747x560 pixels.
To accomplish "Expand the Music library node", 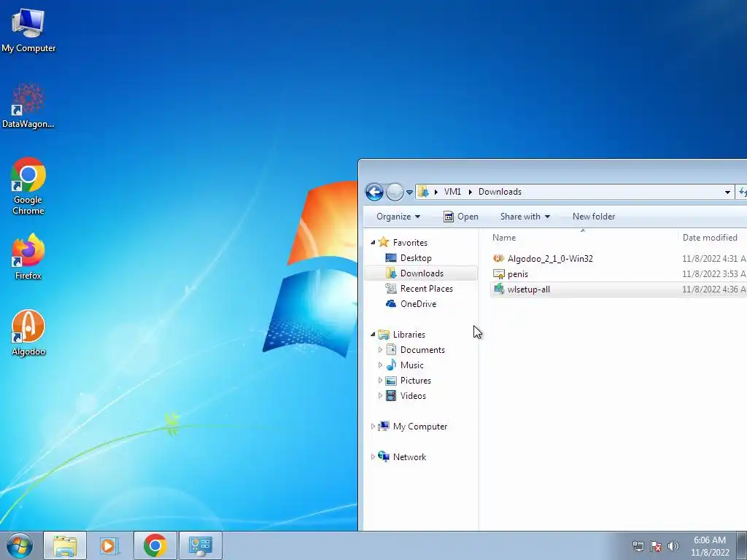I will click(379, 365).
